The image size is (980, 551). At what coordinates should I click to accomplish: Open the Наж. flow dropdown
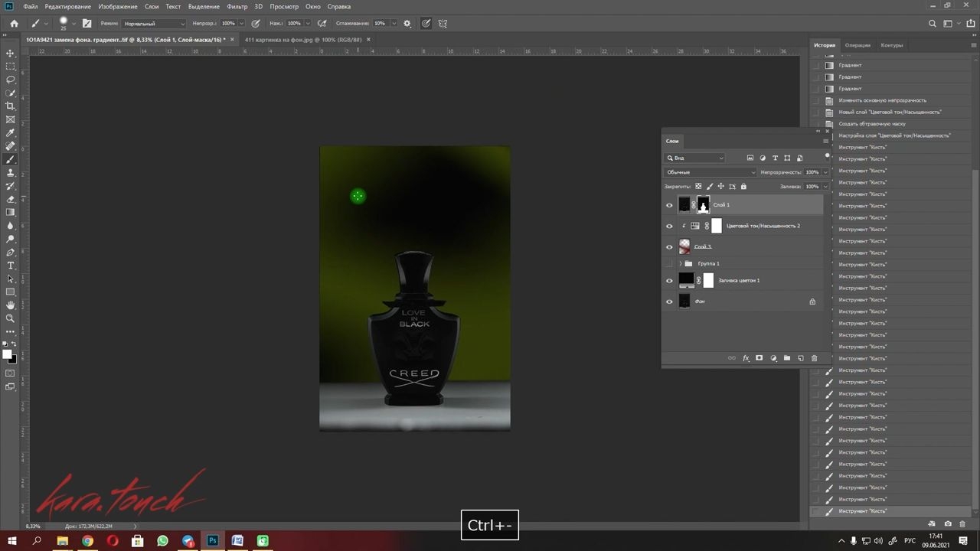click(x=309, y=24)
